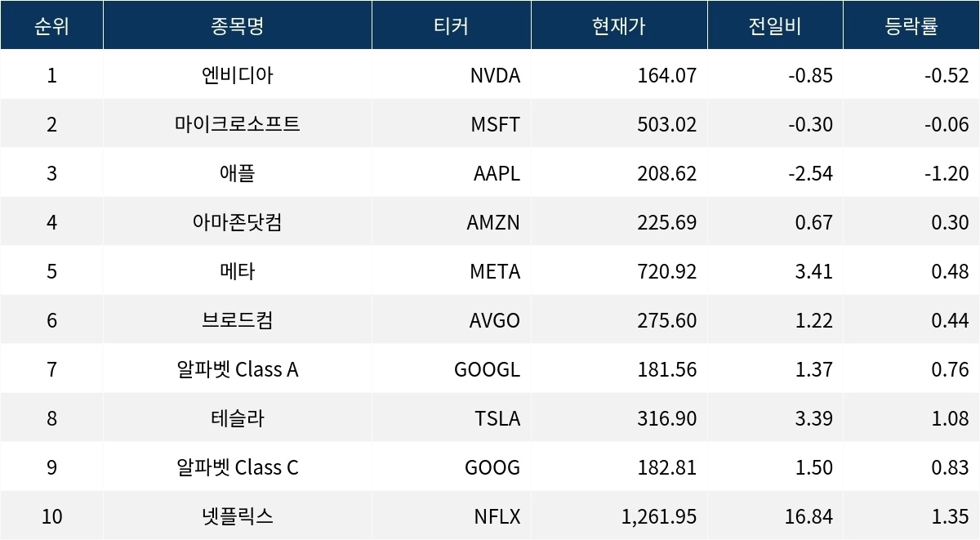The image size is (980, 540).
Task: Click the 순위 column header
Action: 51,25
